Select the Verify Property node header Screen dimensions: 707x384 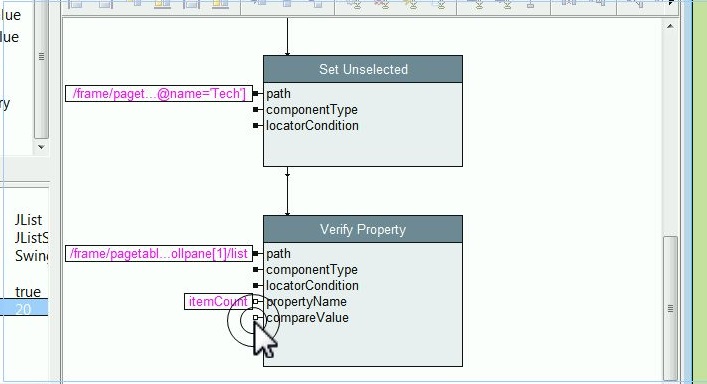363,229
